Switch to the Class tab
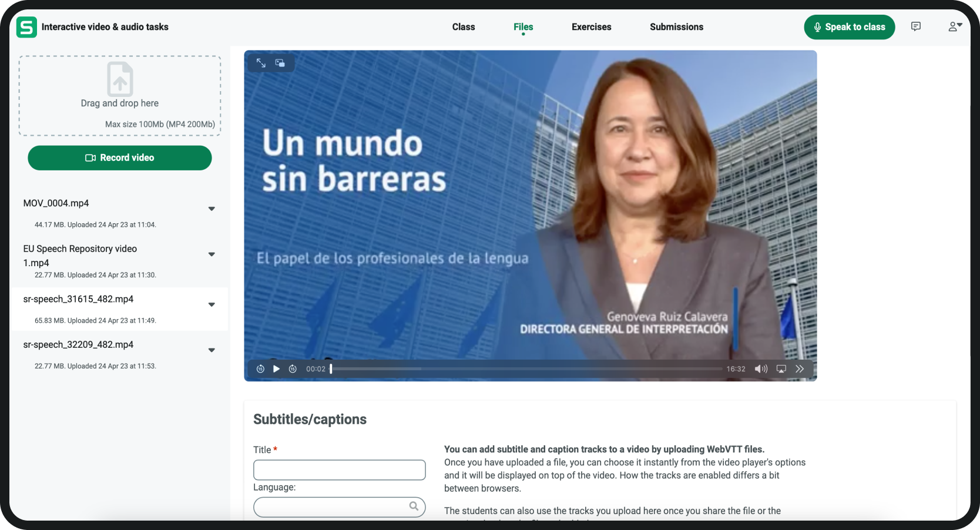 click(463, 27)
